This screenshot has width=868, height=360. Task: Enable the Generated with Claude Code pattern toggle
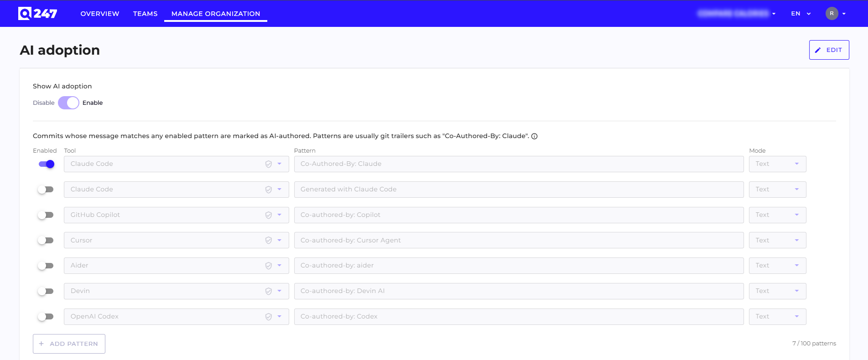[x=46, y=190]
